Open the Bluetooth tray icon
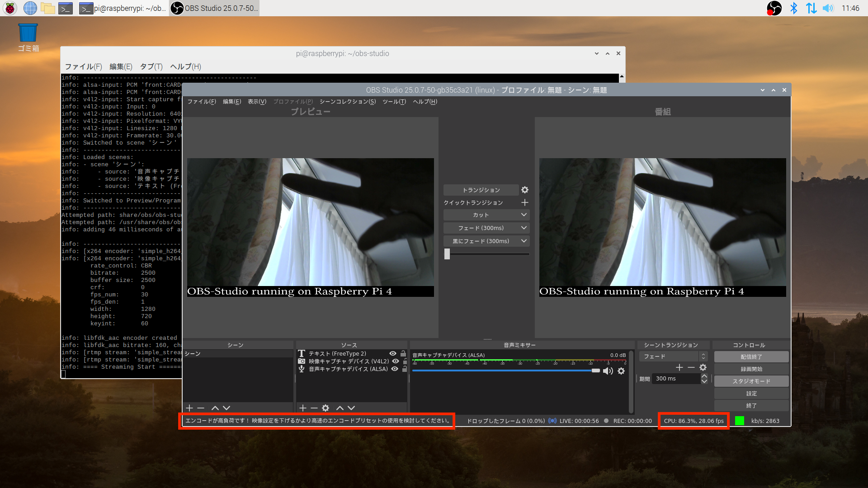The width and height of the screenshot is (868, 488). (x=793, y=8)
